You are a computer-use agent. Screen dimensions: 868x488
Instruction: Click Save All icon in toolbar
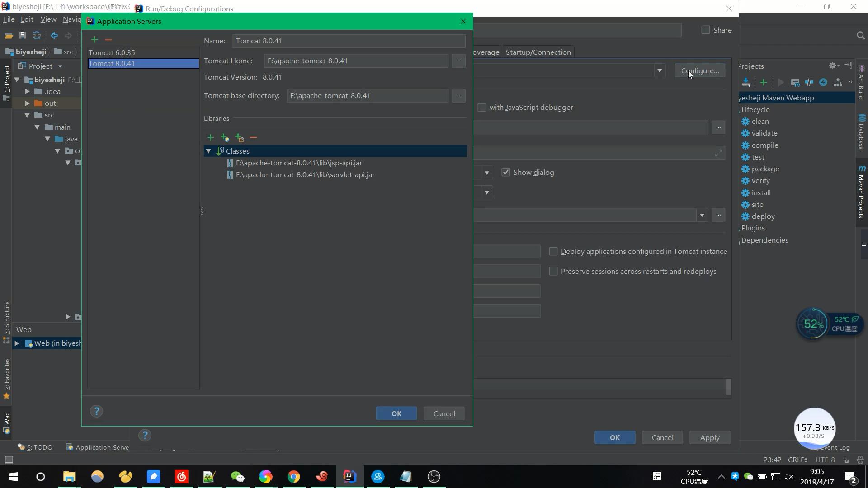pyautogui.click(x=22, y=36)
